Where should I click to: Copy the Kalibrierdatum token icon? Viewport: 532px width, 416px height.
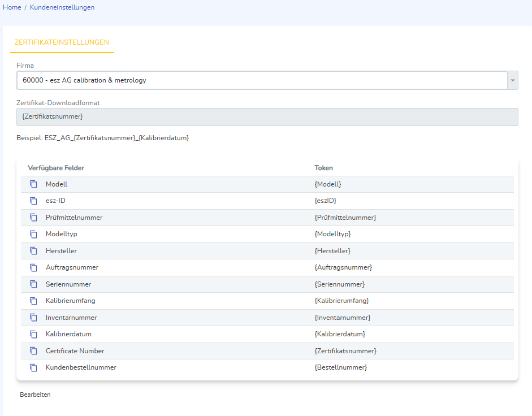click(x=33, y=334)
